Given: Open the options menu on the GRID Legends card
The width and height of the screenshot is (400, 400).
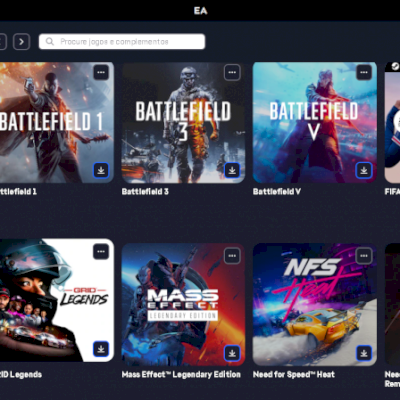Looking at the screenshot, I should click(101, 252).
